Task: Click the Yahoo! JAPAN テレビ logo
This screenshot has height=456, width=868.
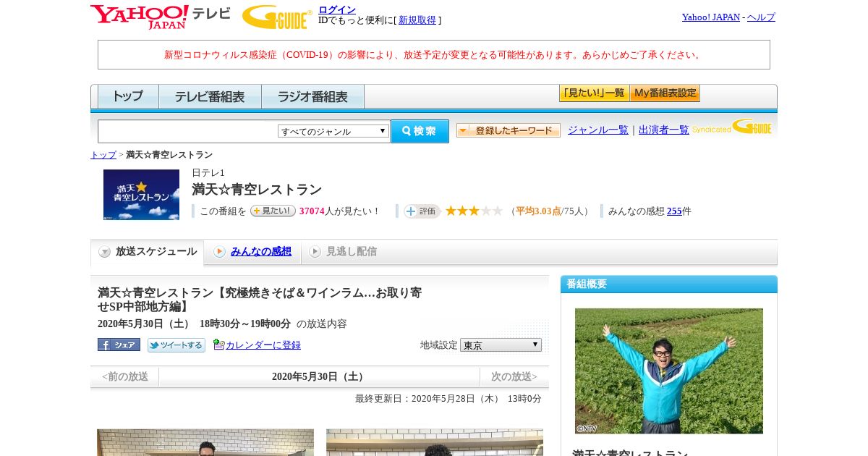Action: (x=161, y=17)
